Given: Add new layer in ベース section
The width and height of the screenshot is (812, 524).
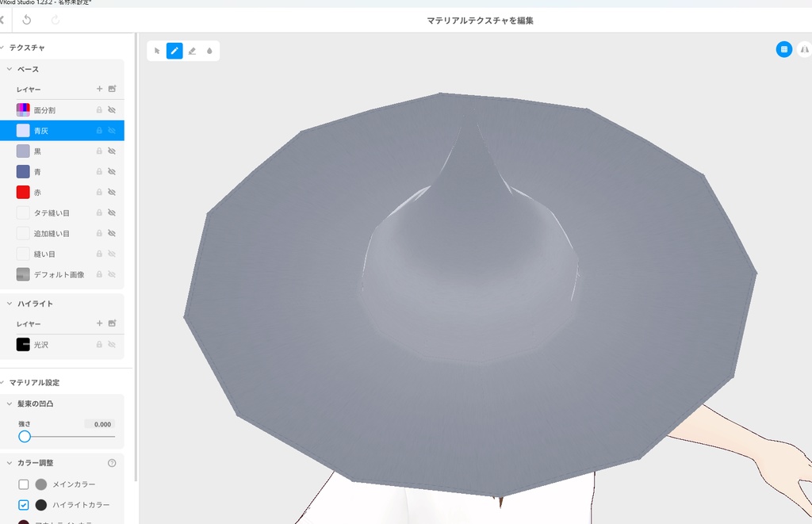Looking at the screenshot, I should click(99, 89).
